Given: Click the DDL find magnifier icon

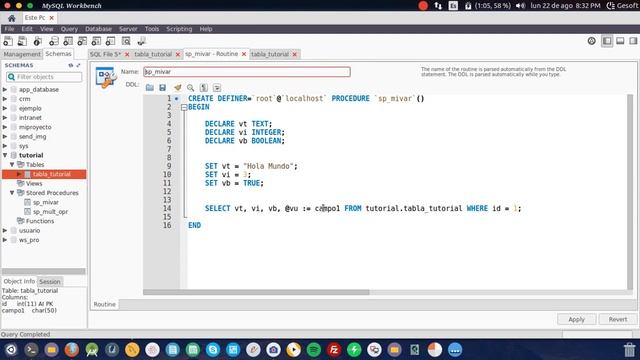Looking at the screenshot, I should [x=190, y=87].
